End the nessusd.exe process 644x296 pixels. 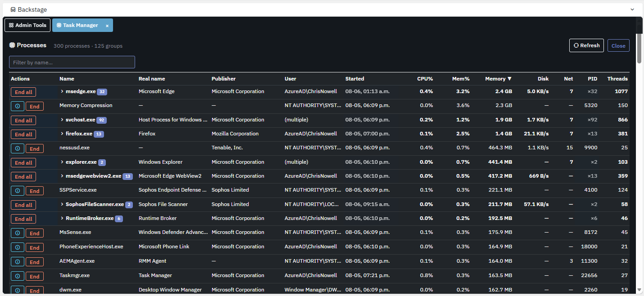[35, 148]
